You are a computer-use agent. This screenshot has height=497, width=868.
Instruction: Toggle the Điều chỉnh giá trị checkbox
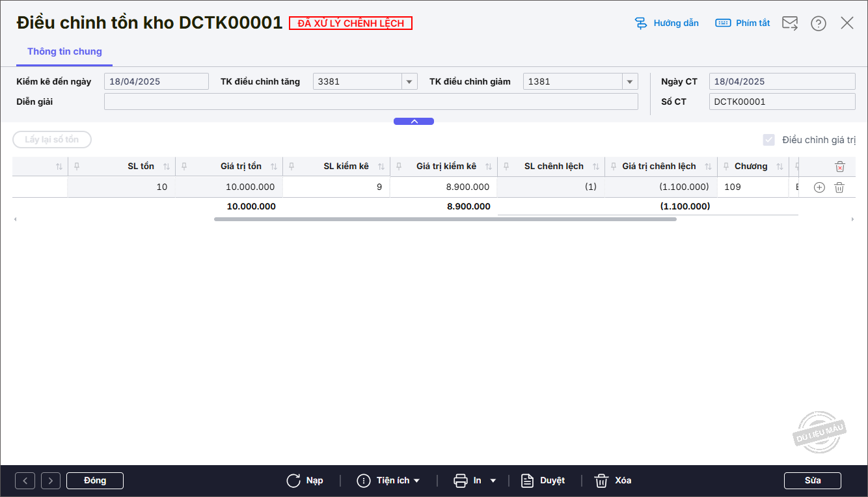pos(769,140)
